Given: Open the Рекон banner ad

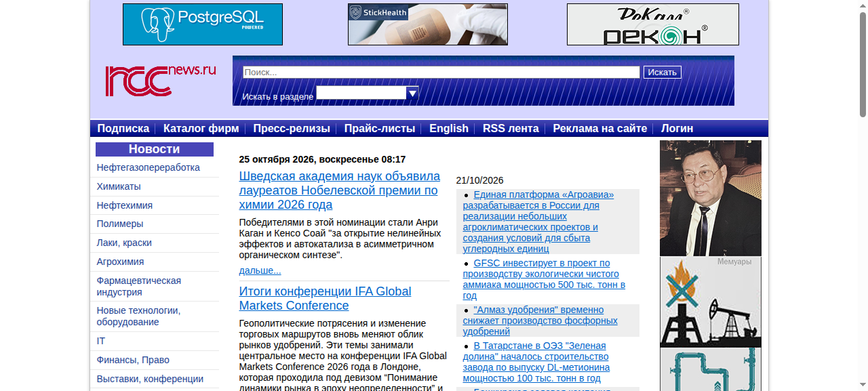Looking at the screenshot, I should (x=653, y=24).
